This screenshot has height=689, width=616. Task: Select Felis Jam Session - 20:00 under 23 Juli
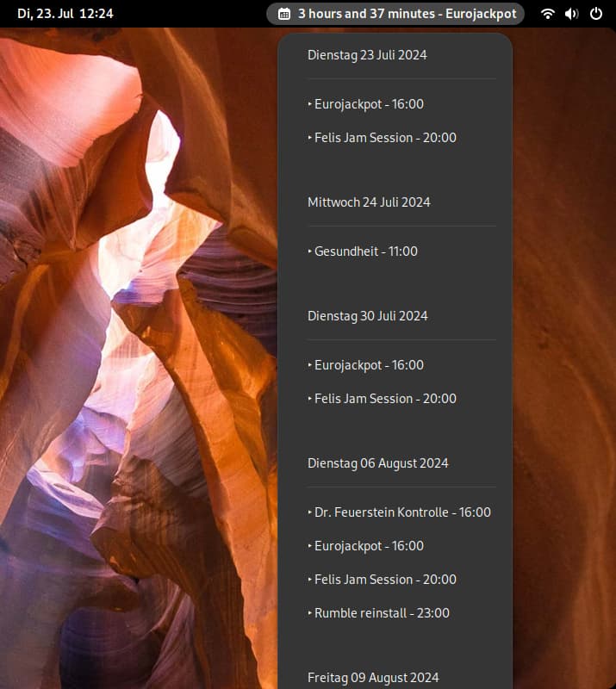tap(382, 138)
